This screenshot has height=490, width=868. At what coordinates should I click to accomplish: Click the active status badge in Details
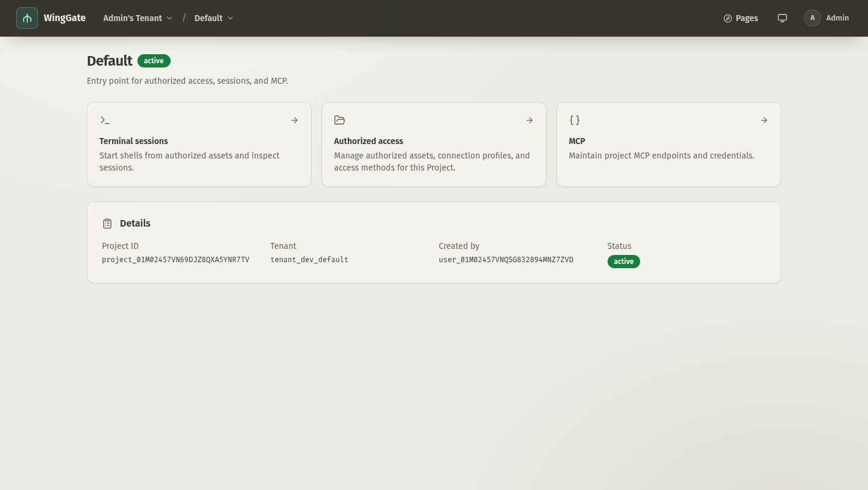623,262
